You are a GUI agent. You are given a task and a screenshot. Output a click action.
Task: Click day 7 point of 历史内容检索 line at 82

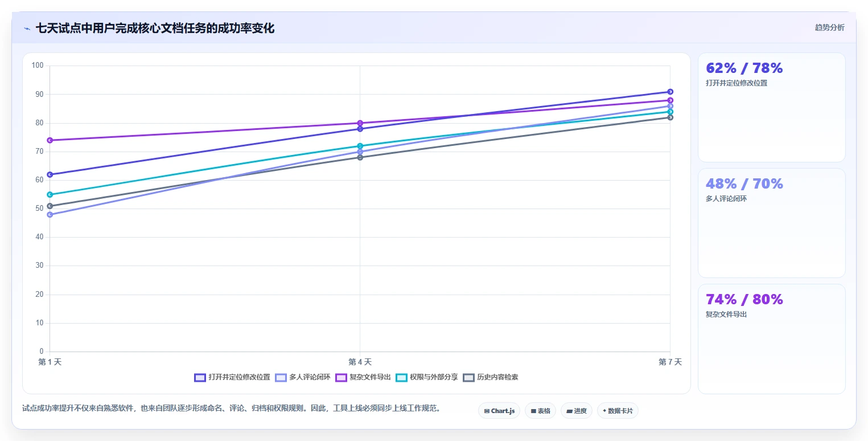(x=670, y=117)
